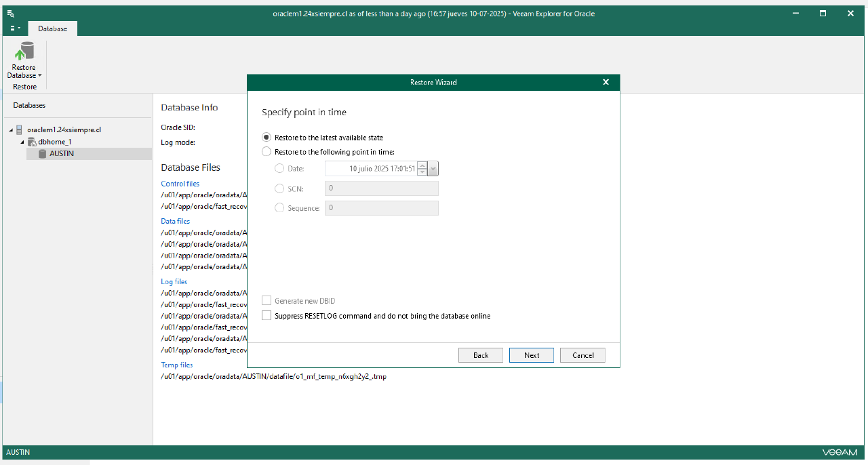Screen dimensions: 868x465
Task: Click the Oracle SID label
Action: (178, 127)
